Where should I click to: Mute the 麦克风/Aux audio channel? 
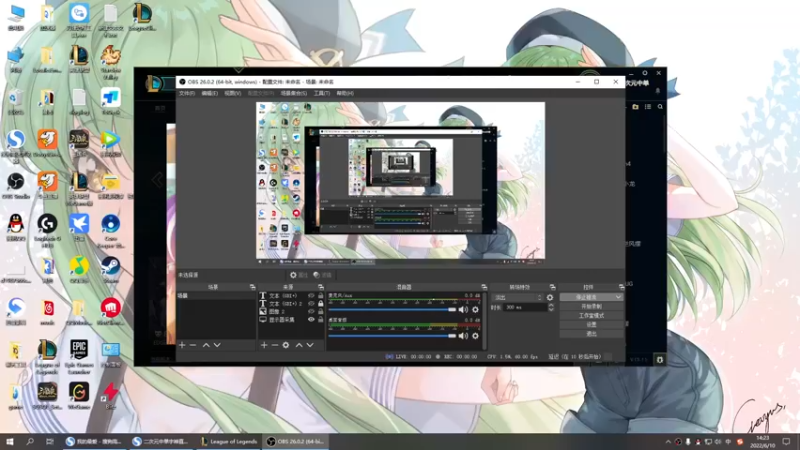(463, 310)
